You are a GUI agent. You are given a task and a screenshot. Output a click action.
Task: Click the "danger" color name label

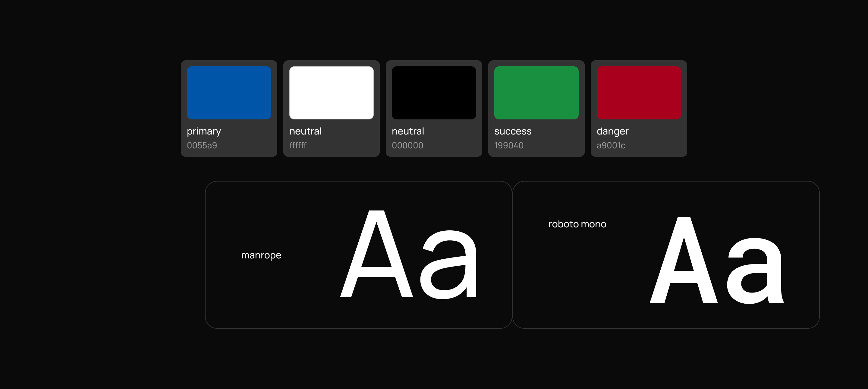pyautogui.click(x=612, y=131)
